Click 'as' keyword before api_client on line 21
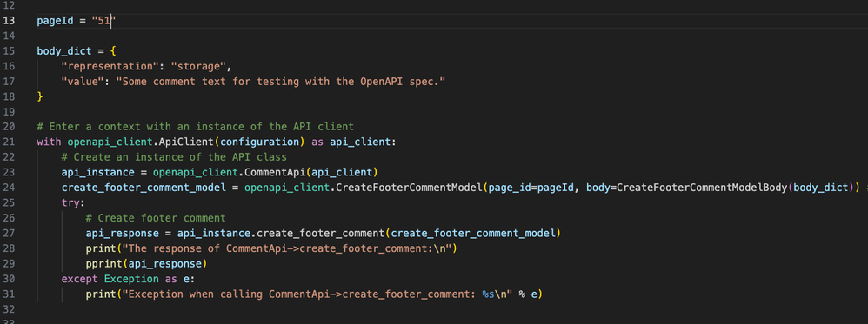 [x=317, y=142]
